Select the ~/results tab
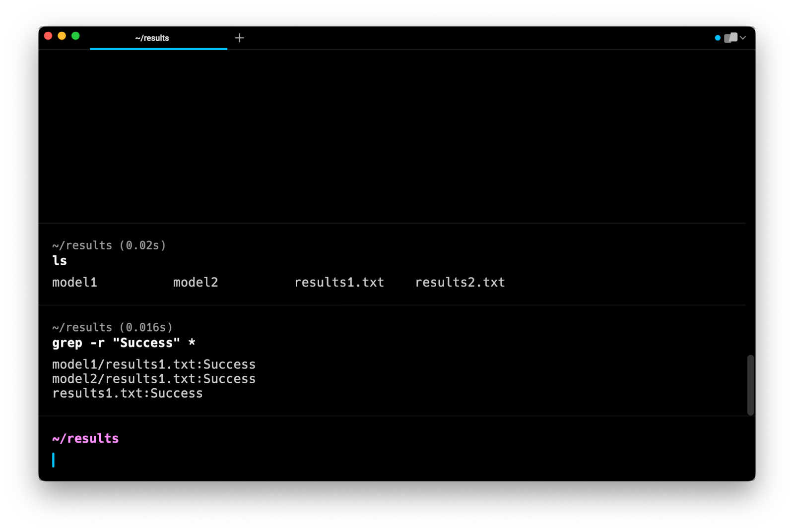794x532 pixels. 152,38
